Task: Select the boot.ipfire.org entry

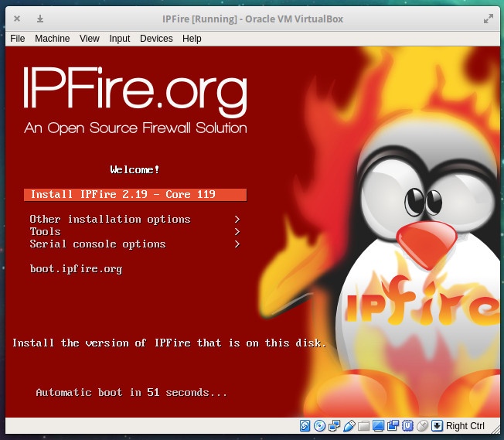Action: (x=76, y=269)
